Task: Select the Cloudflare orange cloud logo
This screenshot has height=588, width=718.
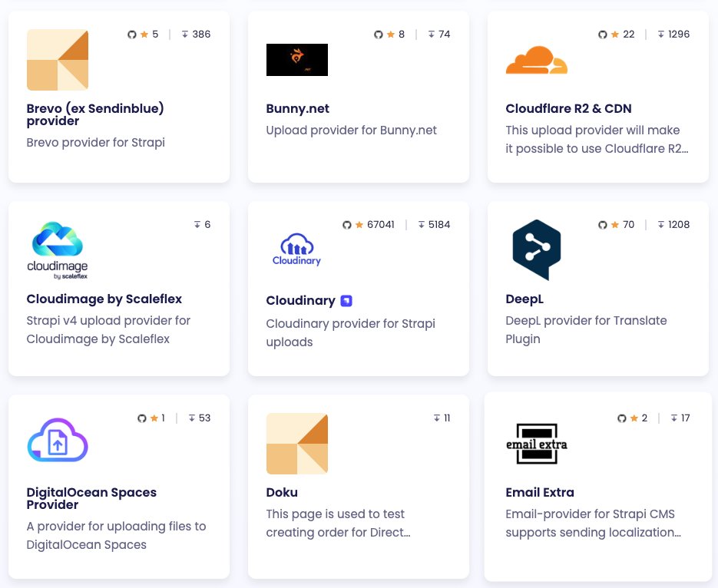Action: tap(536, 60)
